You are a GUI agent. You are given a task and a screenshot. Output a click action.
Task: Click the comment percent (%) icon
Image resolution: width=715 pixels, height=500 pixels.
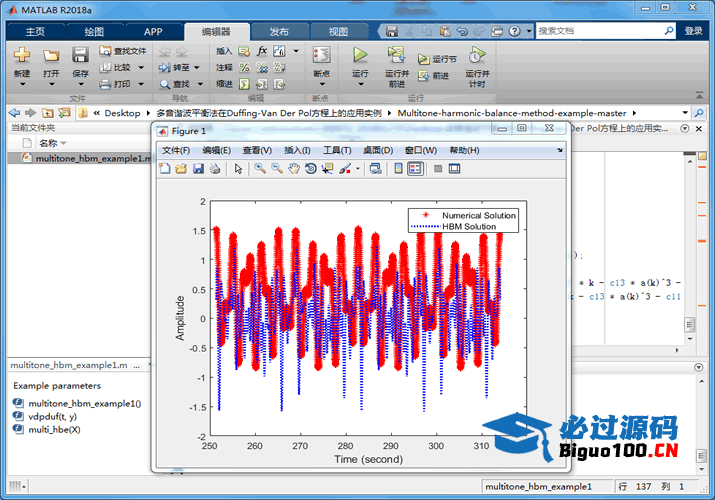click(x=244, y=67)
